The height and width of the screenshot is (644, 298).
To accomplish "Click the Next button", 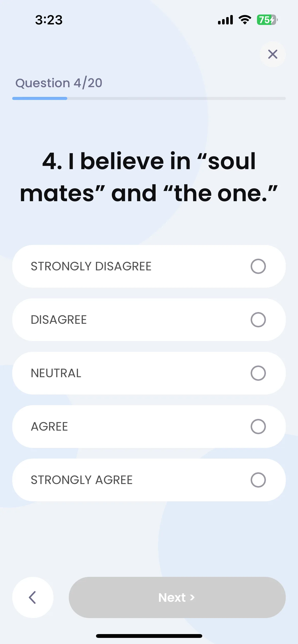I will [x=177, y=597].
